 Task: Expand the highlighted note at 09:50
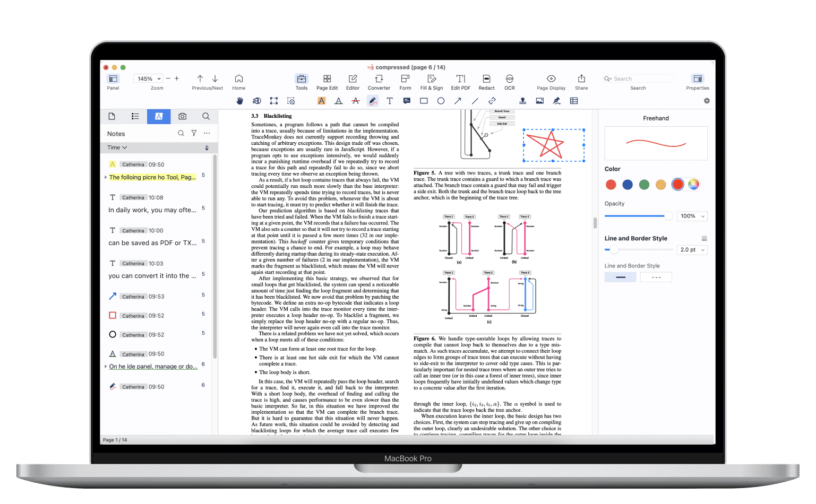[x=106, y=178]
